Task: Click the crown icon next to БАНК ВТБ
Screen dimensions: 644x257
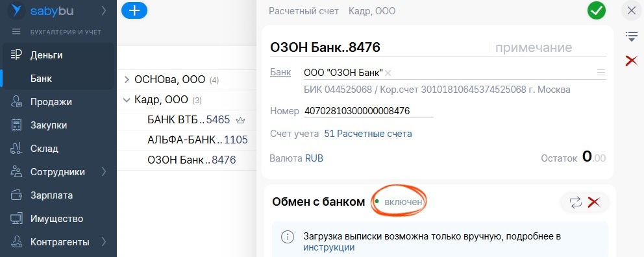Action: coord(241,120)
